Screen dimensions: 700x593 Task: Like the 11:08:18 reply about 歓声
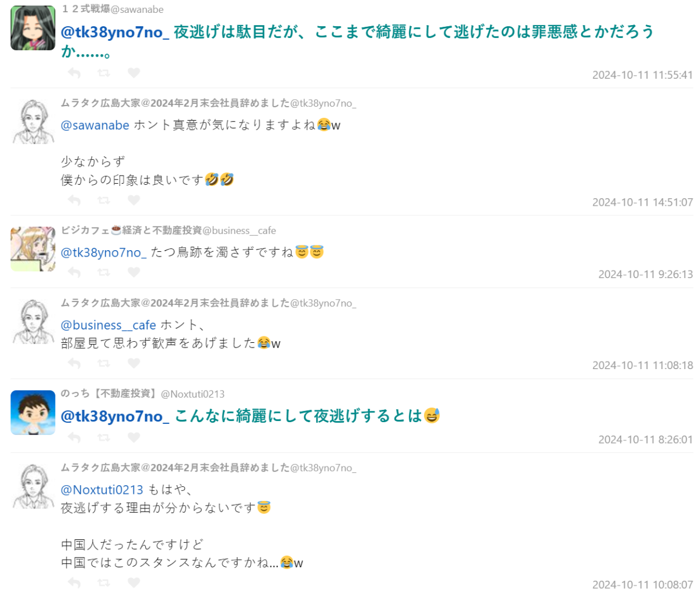point(134,363)
